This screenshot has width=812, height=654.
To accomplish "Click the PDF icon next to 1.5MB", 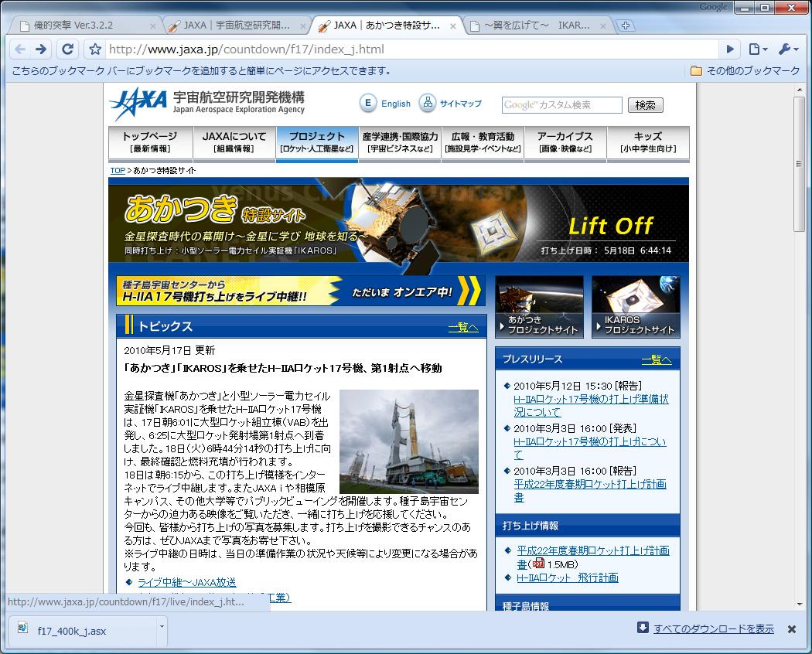I will (x=538, y=564).
